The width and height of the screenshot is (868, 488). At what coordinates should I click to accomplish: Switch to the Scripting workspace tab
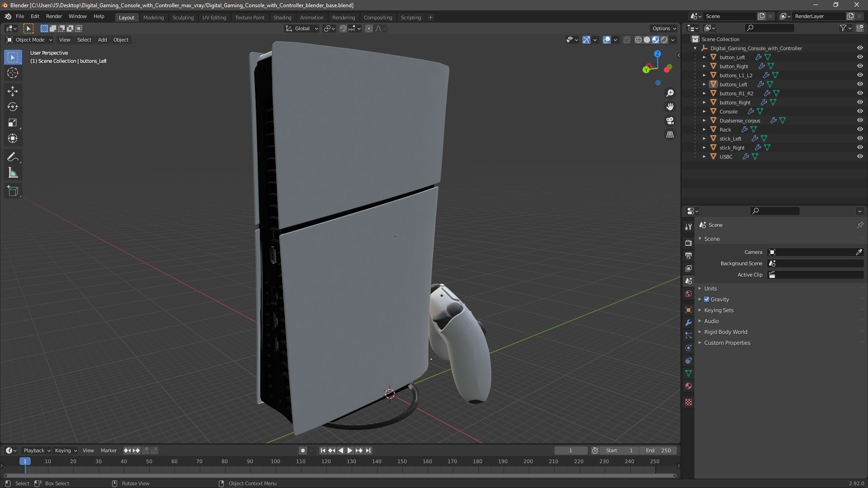coord(410,18)
